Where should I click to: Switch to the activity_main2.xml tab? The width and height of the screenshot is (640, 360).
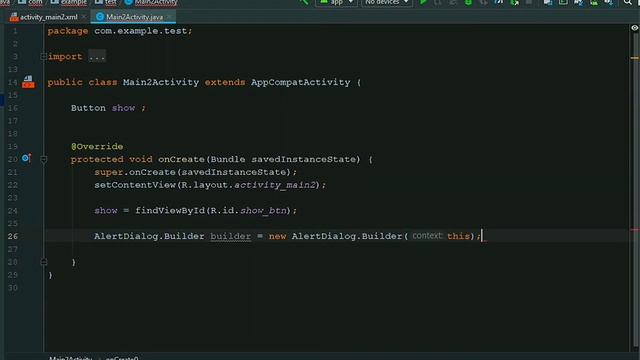click(49, 17)
